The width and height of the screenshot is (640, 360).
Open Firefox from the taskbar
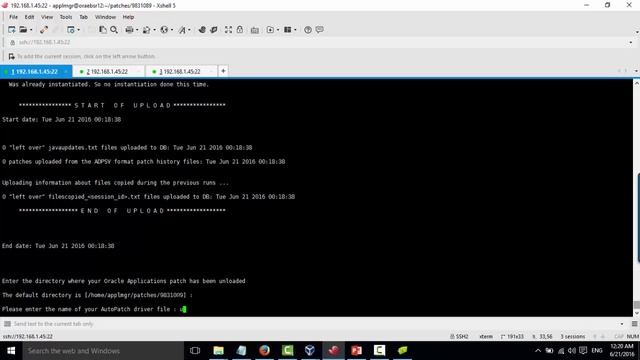click(x=264, y=351)
